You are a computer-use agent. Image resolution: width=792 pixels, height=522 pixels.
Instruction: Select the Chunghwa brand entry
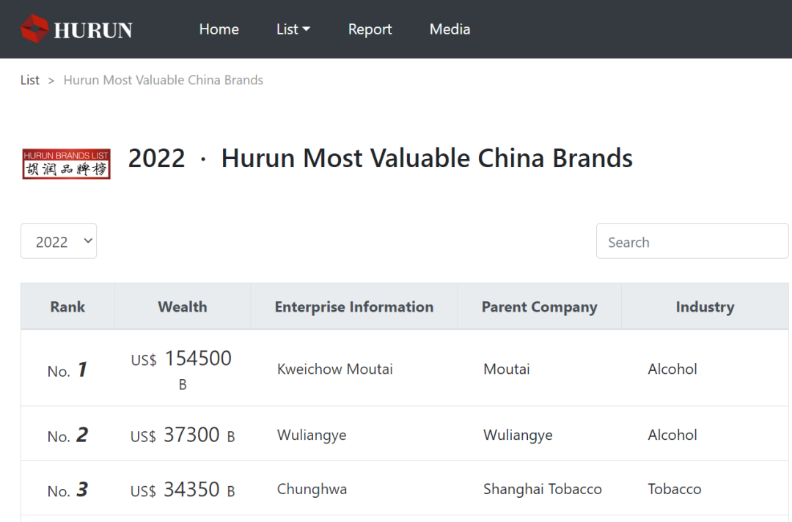pos(311,489)
